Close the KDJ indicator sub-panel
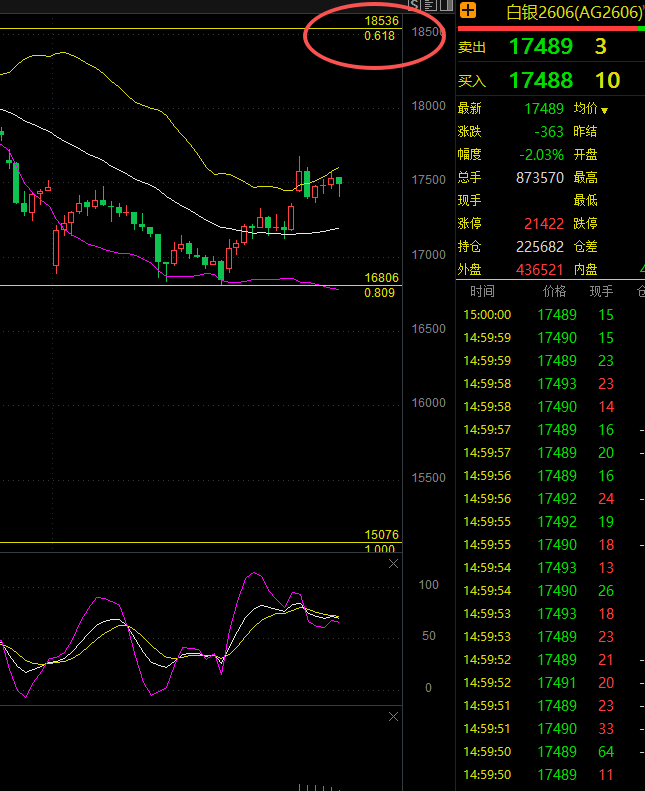This screenshot has width=645, height=791. (x=393, y=563)
